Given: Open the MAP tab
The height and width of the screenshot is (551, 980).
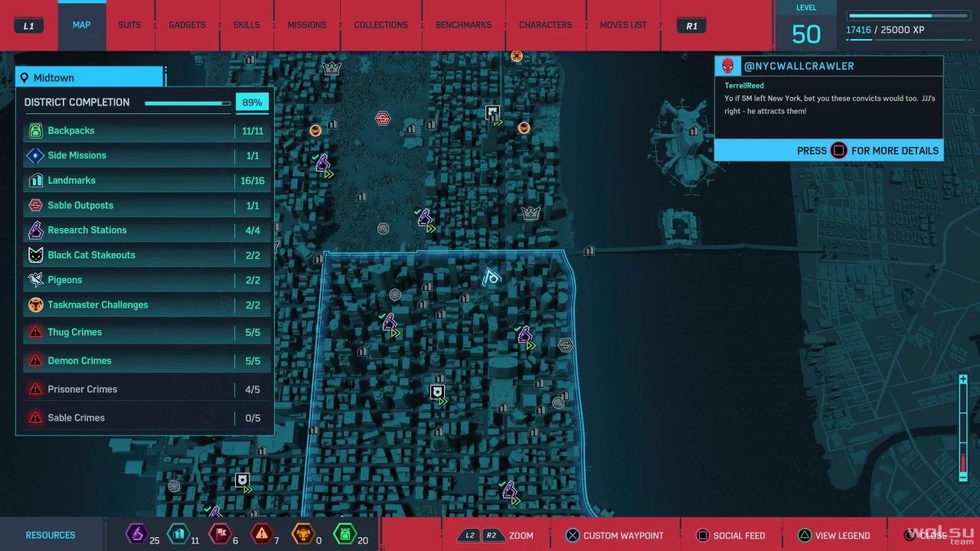Looking at the screenshot, I should click(82, 25).
